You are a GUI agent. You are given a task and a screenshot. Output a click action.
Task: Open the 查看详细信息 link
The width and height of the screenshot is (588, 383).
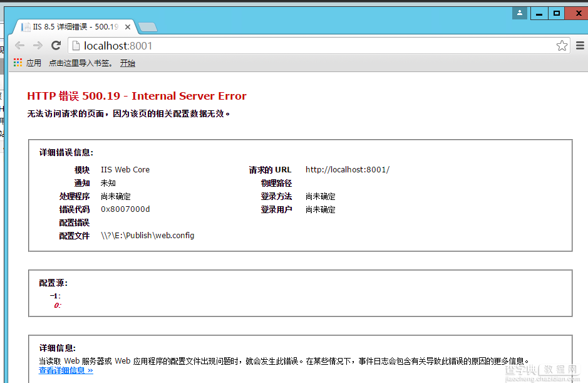click(x=66, y=370)
